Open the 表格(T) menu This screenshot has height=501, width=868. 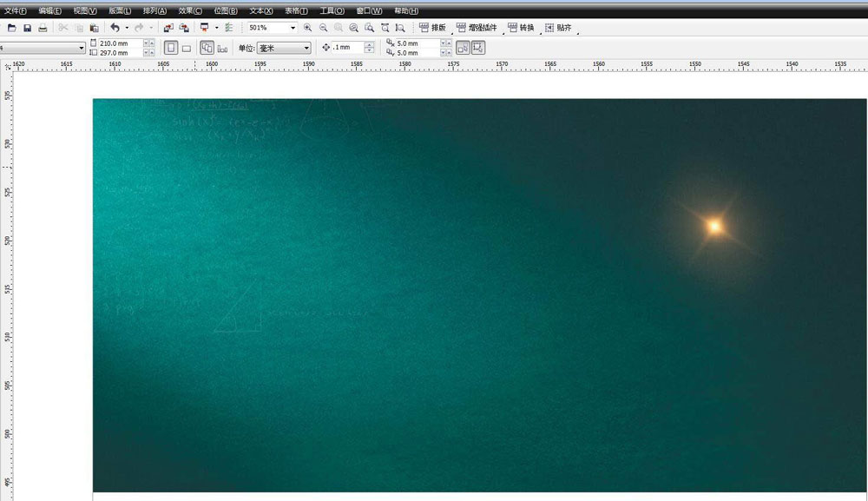[x=296, y=10]
